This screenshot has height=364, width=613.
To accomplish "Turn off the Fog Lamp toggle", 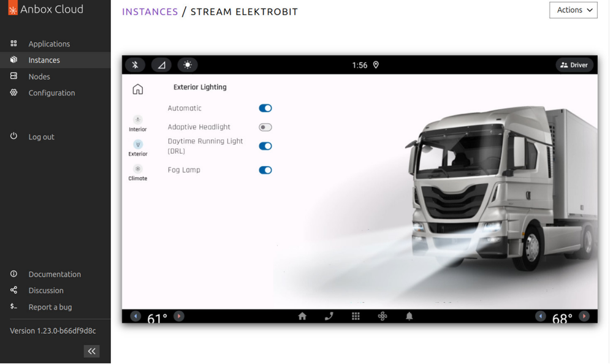I will click(x=265, y=170).
